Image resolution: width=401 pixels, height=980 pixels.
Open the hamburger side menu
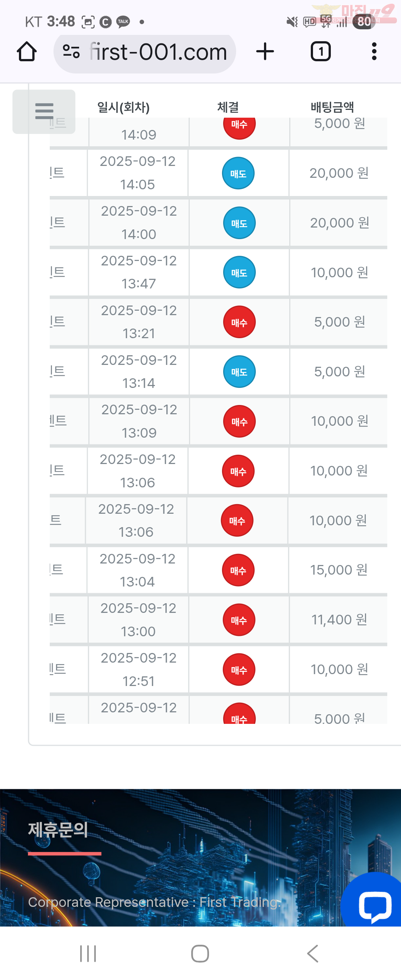44,111
